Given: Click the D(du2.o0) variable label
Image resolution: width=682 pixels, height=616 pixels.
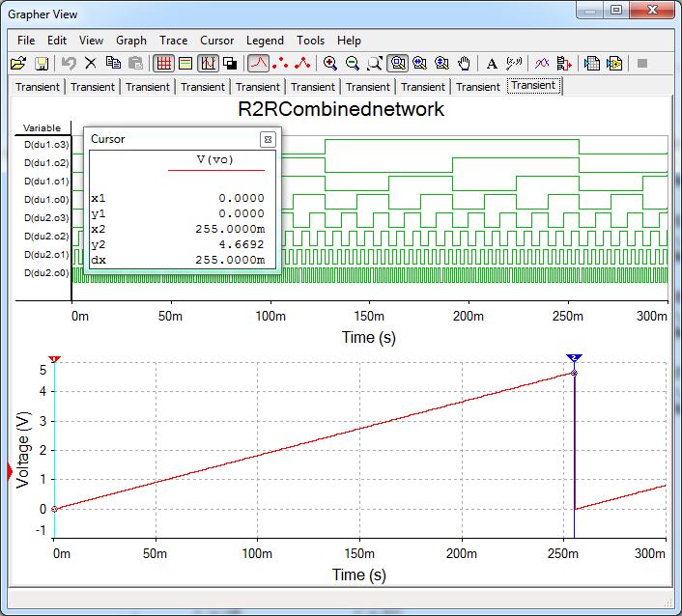Looking at the screenshot, I should (x=46, y=273).
